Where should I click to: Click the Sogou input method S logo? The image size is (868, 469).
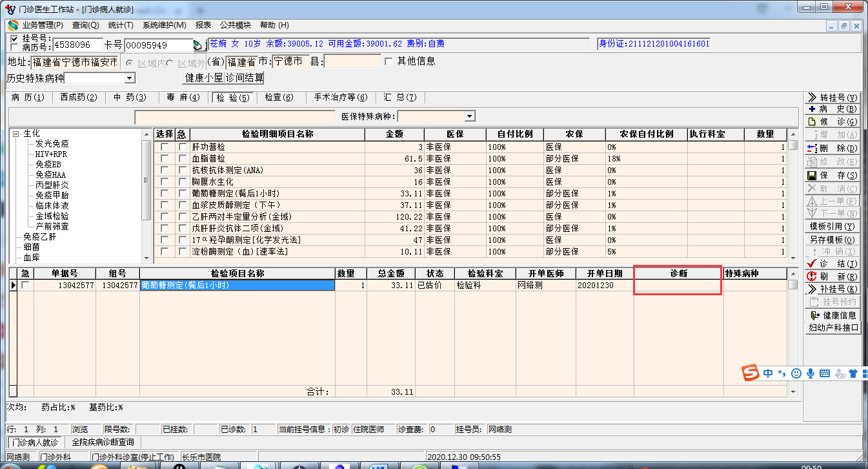coord(750,373)
